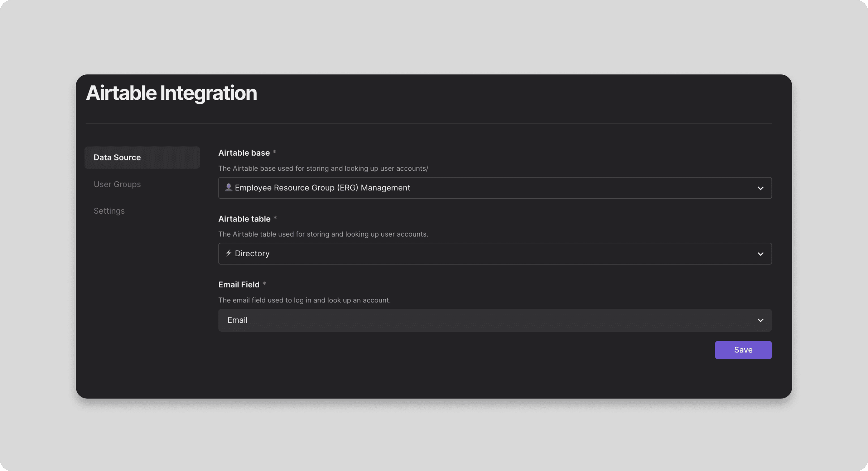Click the table description text

pyautogui.click(x=323, y=234)
